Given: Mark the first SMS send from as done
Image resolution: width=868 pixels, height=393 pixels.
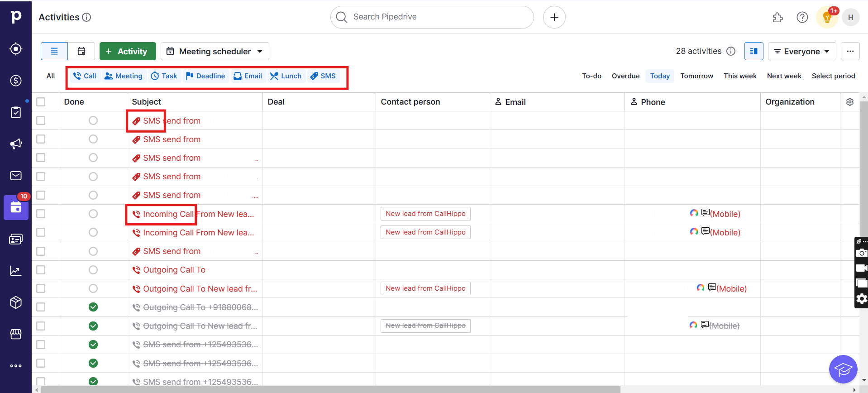Looking at the screenshot, I should pos(93,120).
